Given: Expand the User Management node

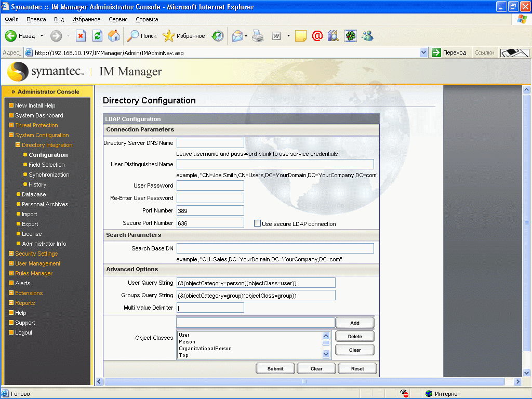Looking at the screenshot, I should (11, 263).
